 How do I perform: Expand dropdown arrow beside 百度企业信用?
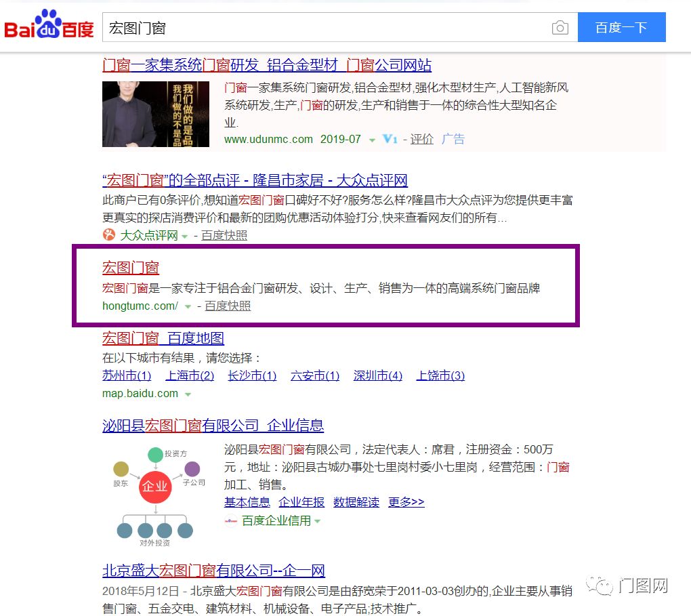pos(317,522)
